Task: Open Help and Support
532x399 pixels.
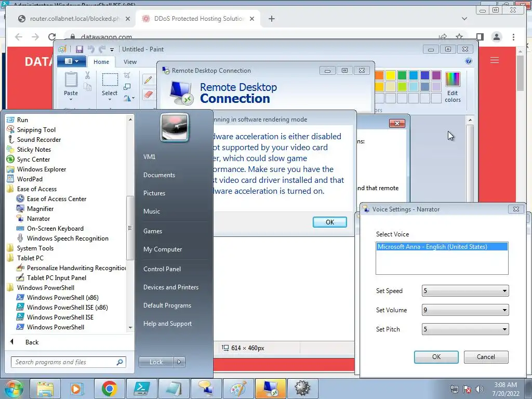Action: pos(167,324)
